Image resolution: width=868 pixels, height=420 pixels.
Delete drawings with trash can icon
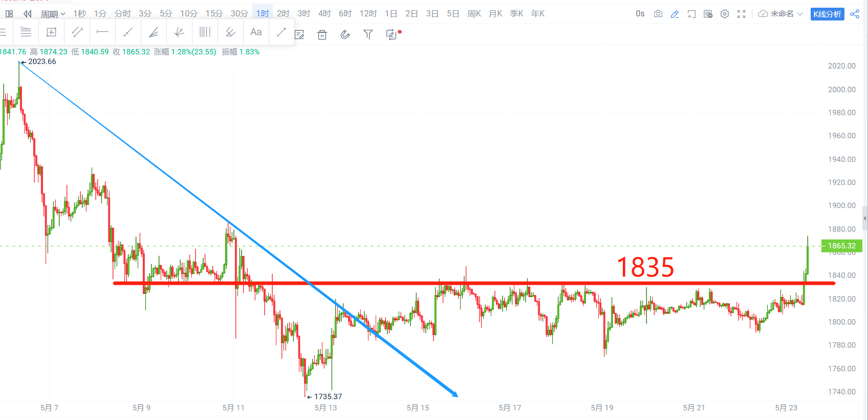pyautogui.click(x=322, y=35)
